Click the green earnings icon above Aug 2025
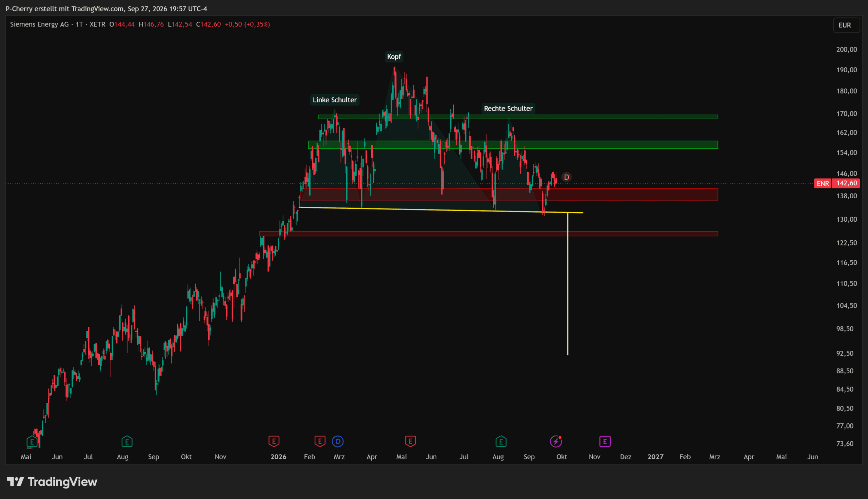This screenshot has height=499, width=868. (127, 441)
